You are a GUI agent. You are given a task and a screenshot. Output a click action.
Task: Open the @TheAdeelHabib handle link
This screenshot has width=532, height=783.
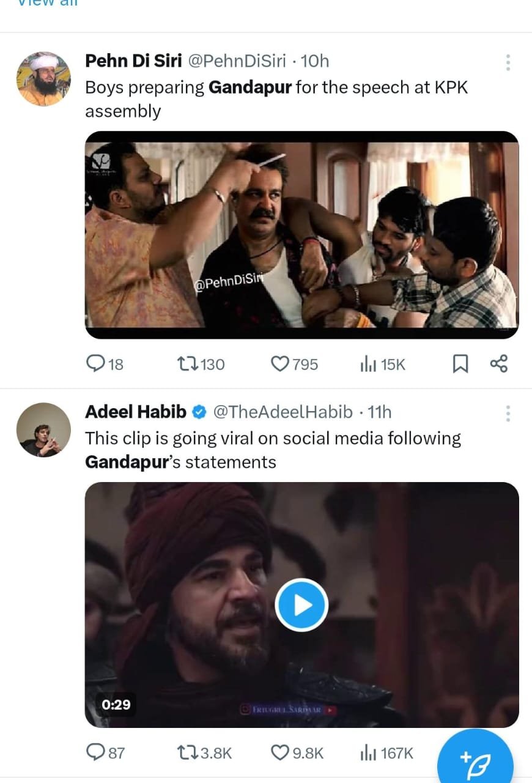coord(283,412)
